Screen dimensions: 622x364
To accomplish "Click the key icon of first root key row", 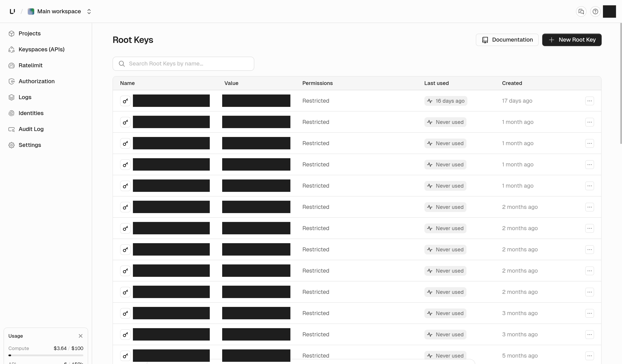I will point(125,101).
